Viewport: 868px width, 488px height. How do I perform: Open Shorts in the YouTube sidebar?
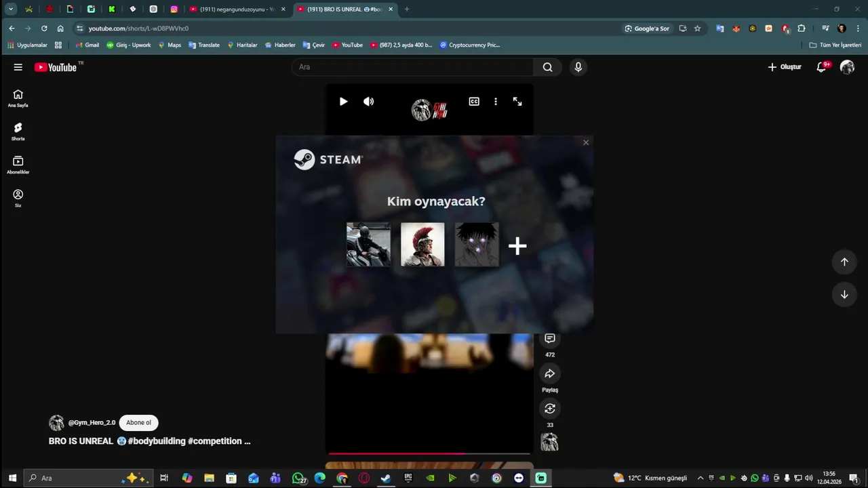coord(18,131)
